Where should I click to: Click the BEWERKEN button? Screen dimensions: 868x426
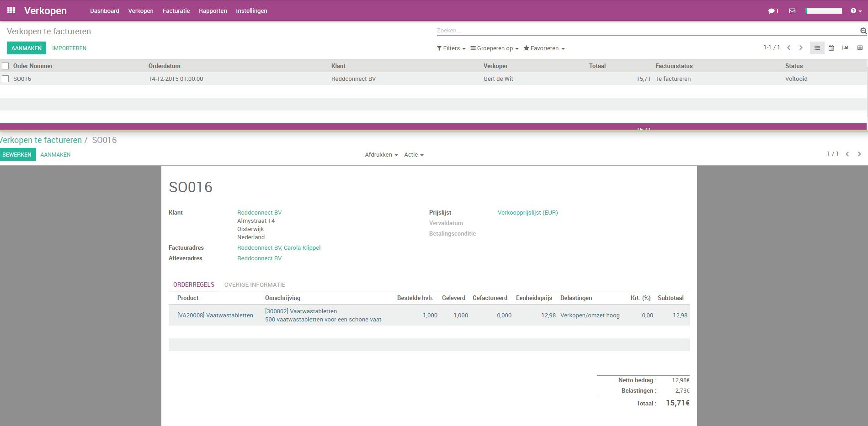pyautogui.click(x=18, y=154)
